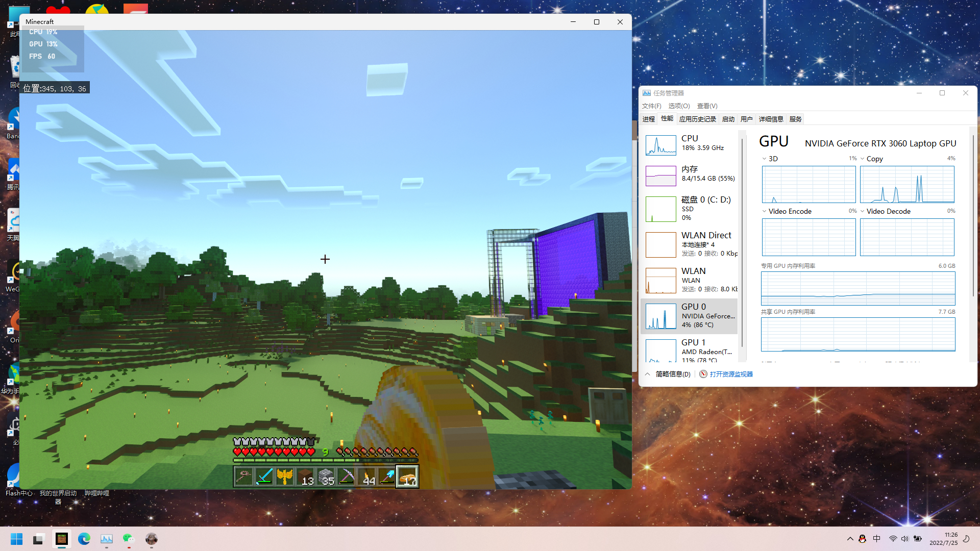This screenshot has width=980, height=551.
Task: Open the Video Decode graph dropdown
Action: [x=862, y=211]
